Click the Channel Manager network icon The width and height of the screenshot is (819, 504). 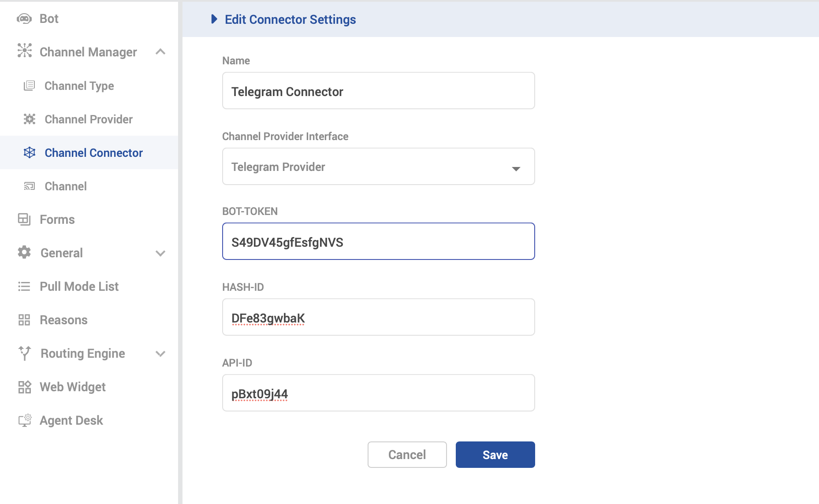pyautogui.click(x=25, y=51)
